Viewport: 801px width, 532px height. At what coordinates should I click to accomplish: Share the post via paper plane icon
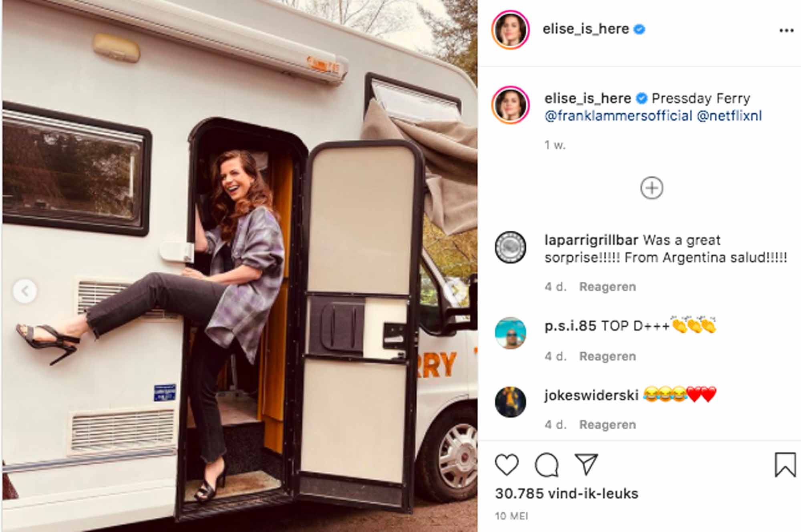coord(586,464)
